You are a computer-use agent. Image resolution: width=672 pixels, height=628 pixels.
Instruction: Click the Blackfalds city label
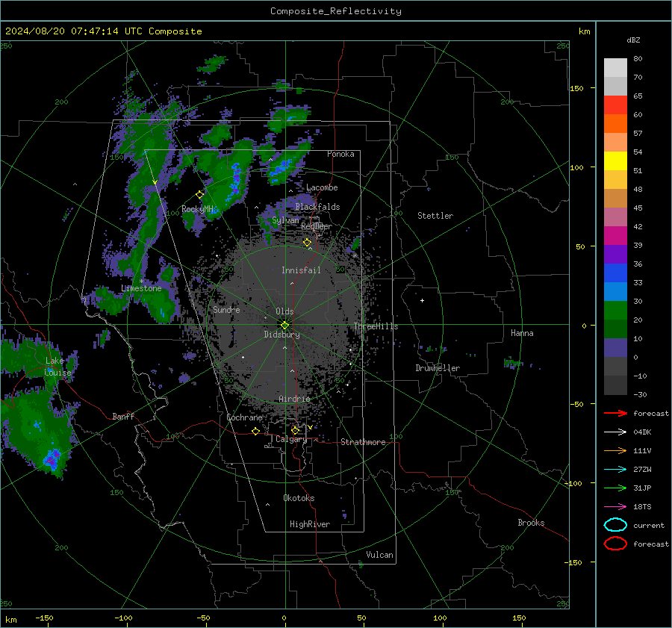317,207
